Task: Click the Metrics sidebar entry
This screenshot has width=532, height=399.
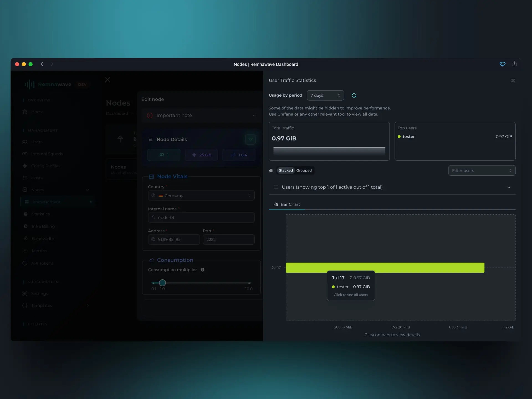Action: (x=39, y=251)
